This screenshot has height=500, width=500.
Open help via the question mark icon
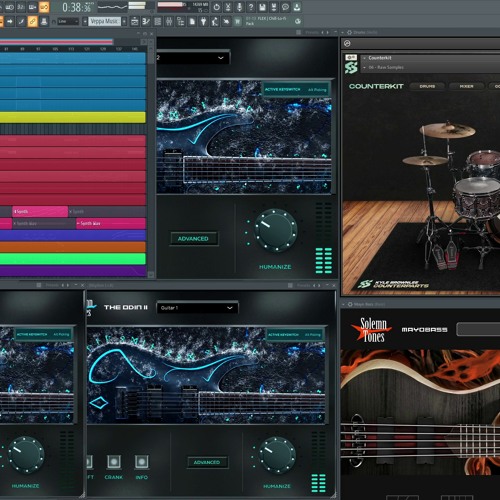click(250, 7)
